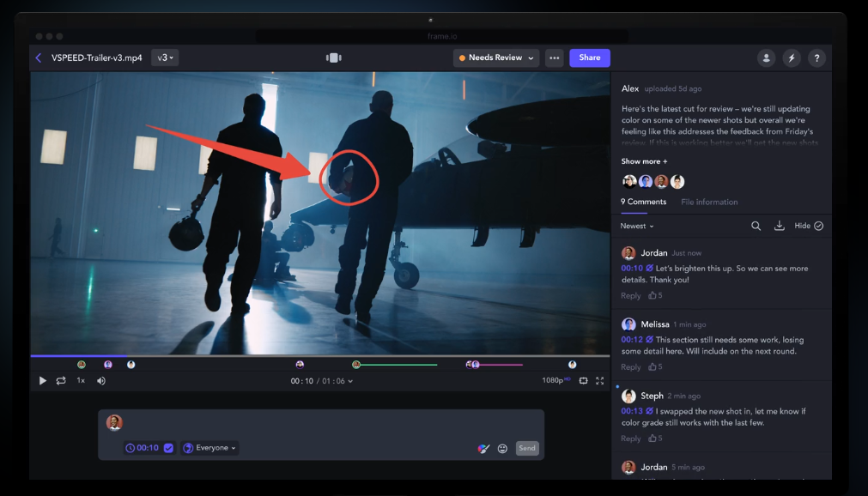Click the pink comment range bar on timeline

(x=501, y=365)
